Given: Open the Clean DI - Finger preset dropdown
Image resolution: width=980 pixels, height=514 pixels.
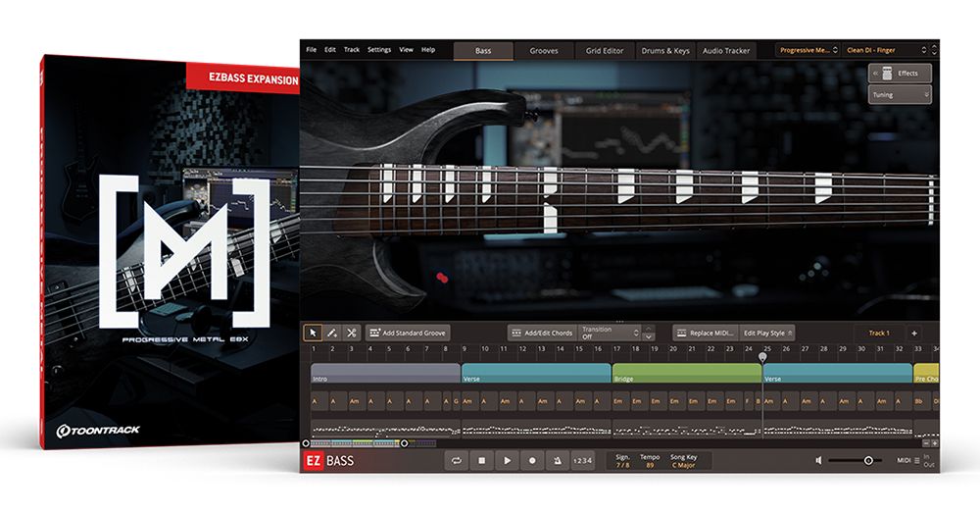Looking at the screenshot, I should pyautogui.click(x=886, y=50).
